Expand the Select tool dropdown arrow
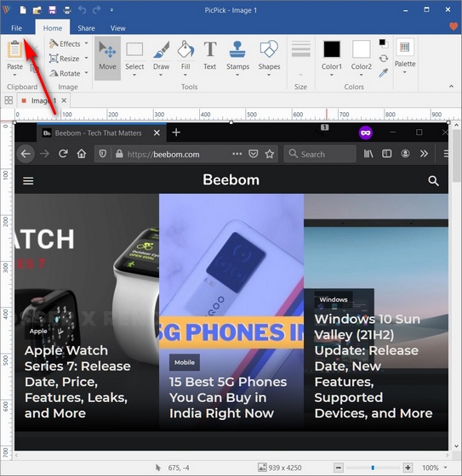The height and width of the screenshot is (476, 462). point(134,75)
